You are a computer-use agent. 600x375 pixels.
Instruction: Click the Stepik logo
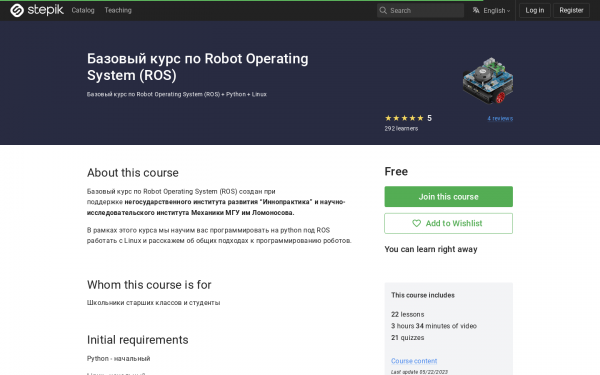click(x=37, y=10)
